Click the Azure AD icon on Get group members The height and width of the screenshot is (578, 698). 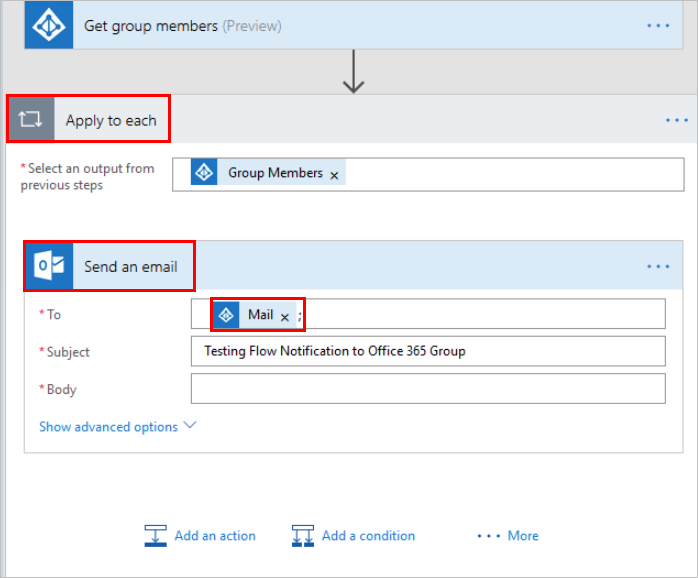coord(49,26)
